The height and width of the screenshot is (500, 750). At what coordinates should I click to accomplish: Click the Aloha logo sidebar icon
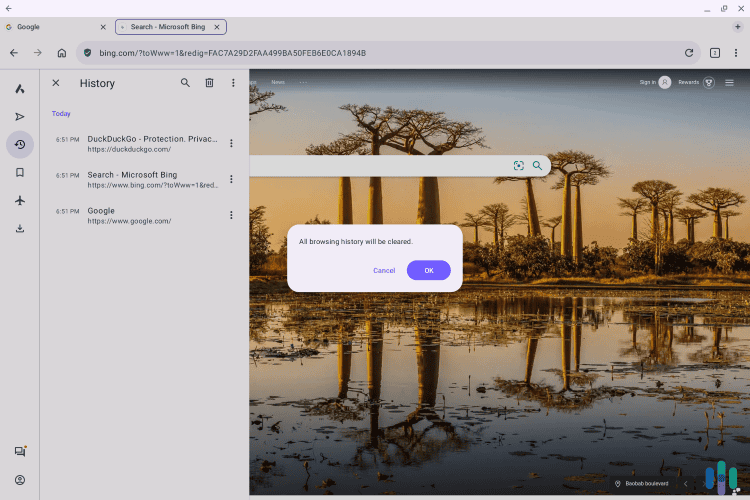click(x=20, y=89)
